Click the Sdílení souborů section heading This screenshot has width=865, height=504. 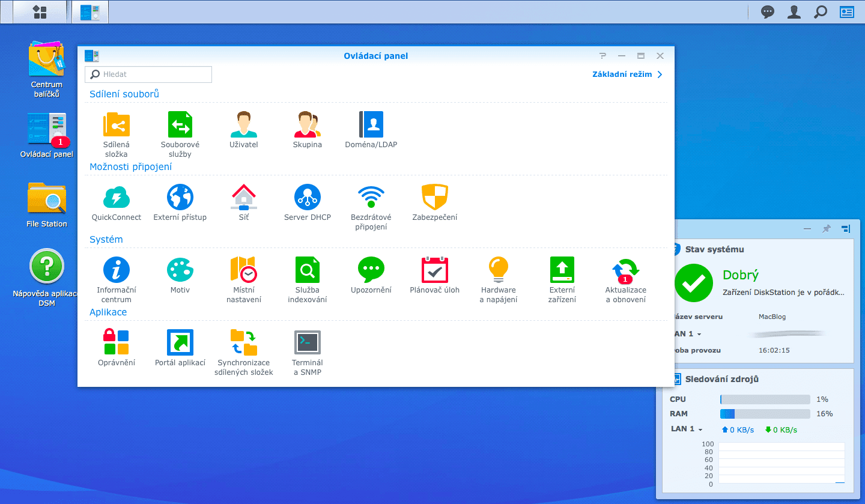(x=124, y=94)
